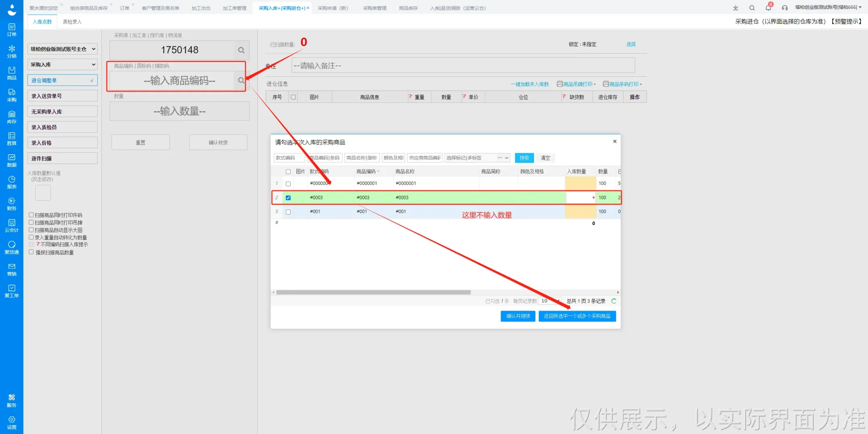
Task: Open the 设置 settings sidebar icon
Action: (12, 422)
